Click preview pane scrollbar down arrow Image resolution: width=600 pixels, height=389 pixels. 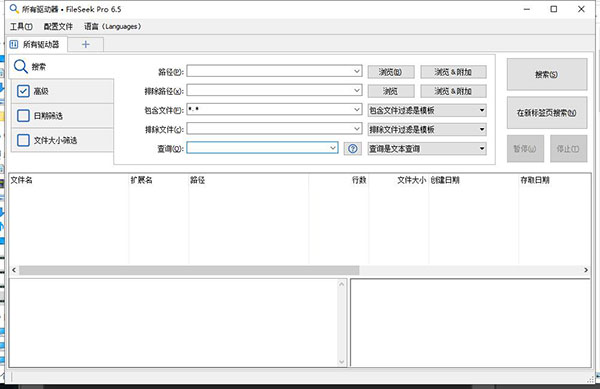click(x=341, y=362)
